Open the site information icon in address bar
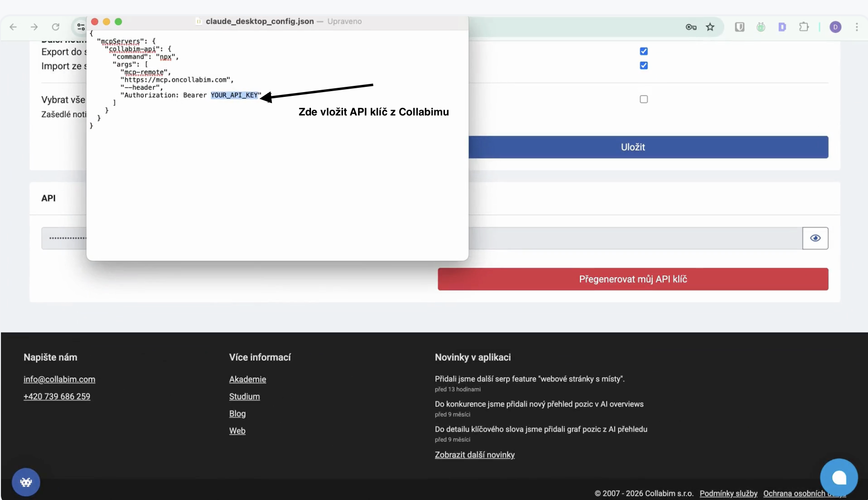The width and height of the screenshot is (868, 500). (81, 27)
